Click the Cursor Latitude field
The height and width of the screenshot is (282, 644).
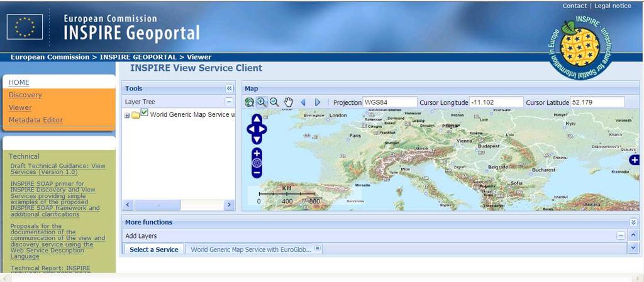[x=597, y=102]
